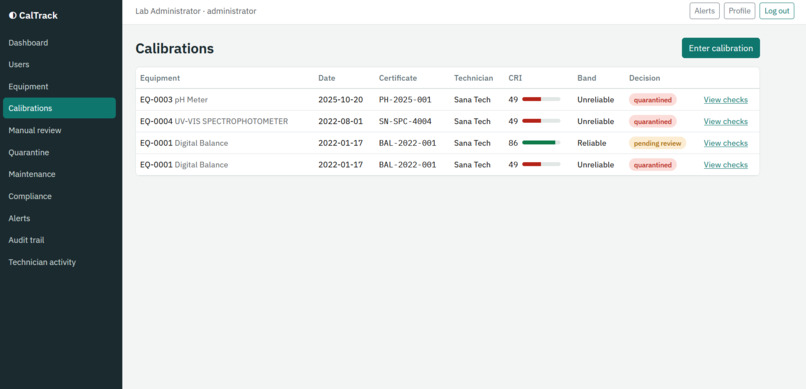Click date 2022-08-01
Viewport: 806px width, 389px height.
[x=340, y=121]
